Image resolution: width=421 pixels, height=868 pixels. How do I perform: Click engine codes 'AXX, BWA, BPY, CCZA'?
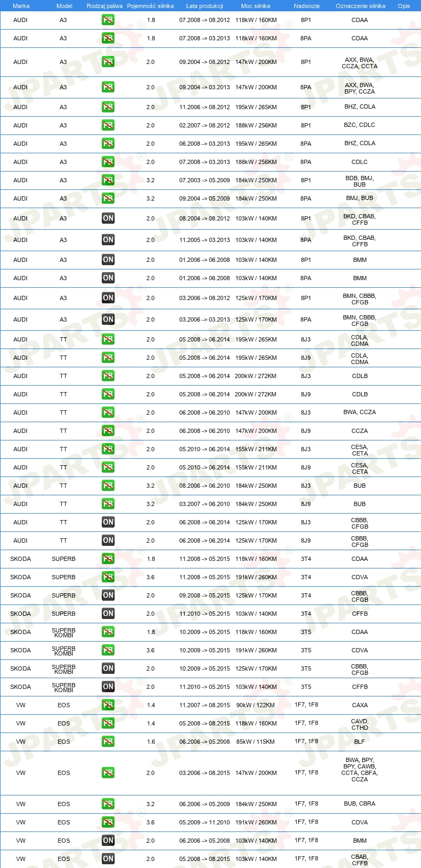360,88
